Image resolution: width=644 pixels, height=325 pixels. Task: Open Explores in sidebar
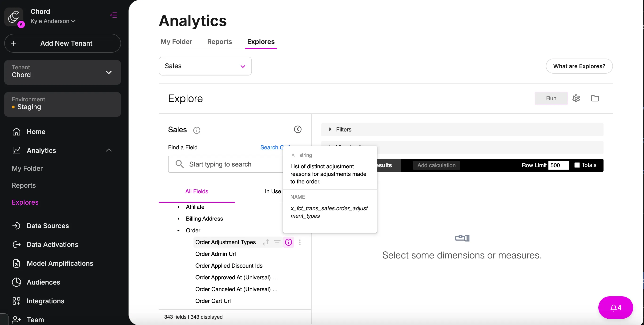pos(25,202)
